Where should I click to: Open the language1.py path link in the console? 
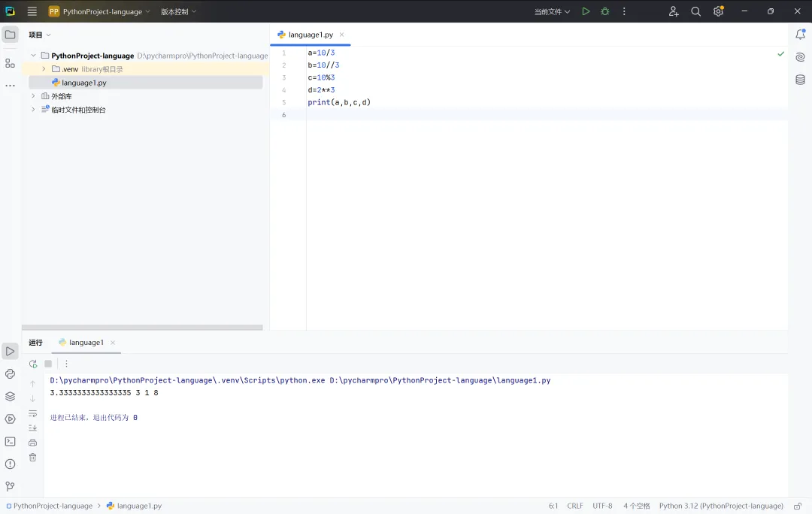(440, 380)
